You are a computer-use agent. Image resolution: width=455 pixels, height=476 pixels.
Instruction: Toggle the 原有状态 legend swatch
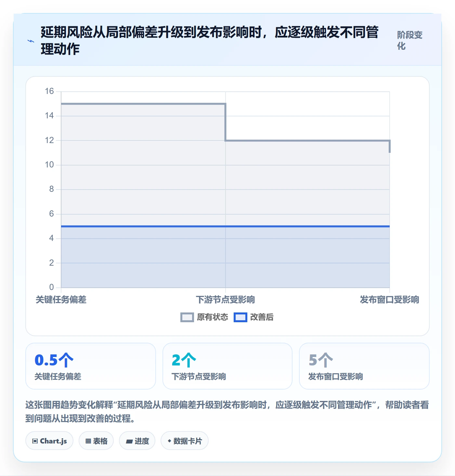pos(187,317)
